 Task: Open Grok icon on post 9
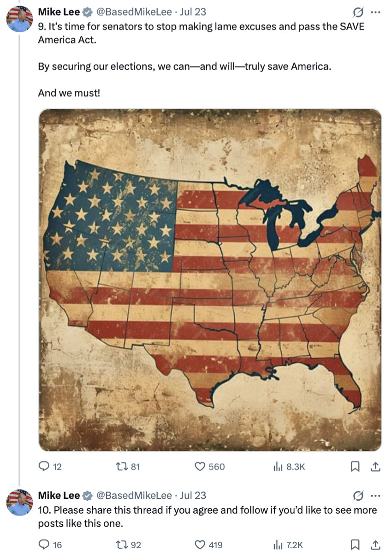[356, 12]
